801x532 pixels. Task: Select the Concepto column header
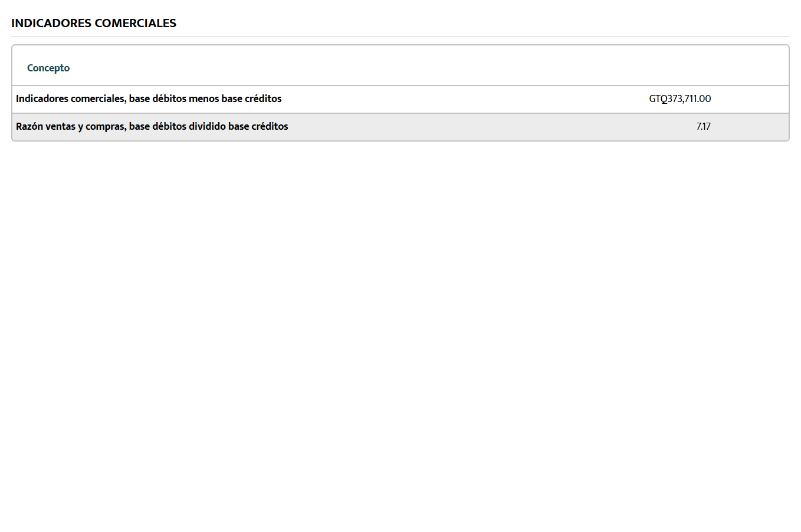[x=48, y=68]
